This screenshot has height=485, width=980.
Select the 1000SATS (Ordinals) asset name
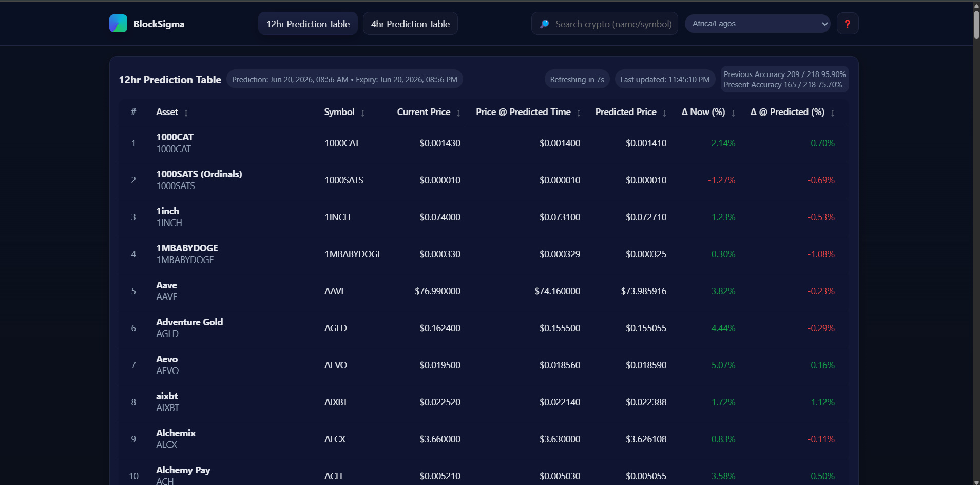tap(199, 174)
